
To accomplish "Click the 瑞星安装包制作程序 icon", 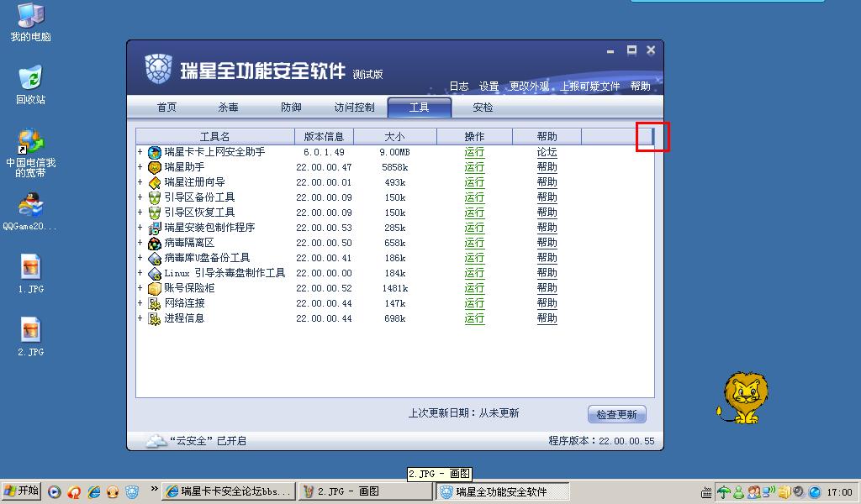I will pos(155,228).
